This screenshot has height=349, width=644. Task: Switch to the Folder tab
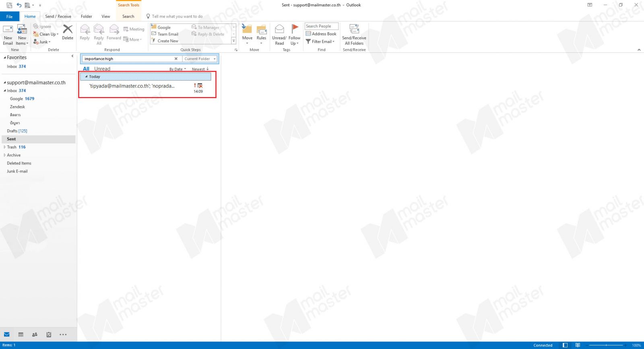(87, 17)
